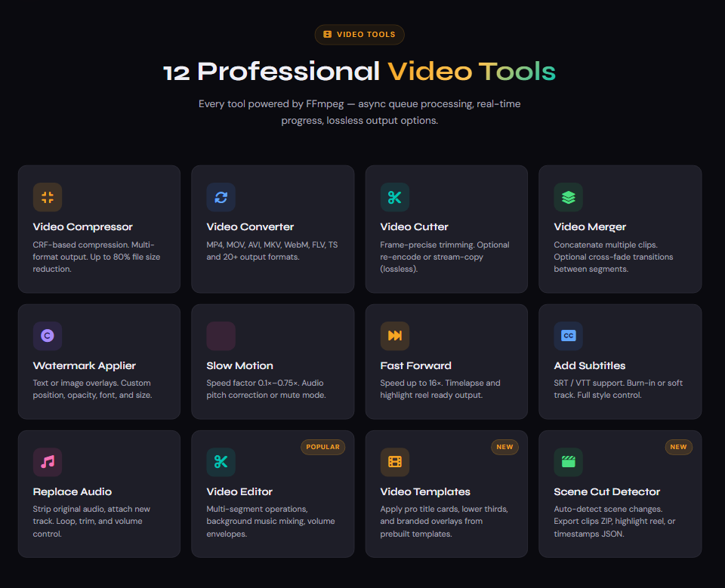The image size is (725, 588).
Task: Select the Video Merger description text
Action: 613,257
